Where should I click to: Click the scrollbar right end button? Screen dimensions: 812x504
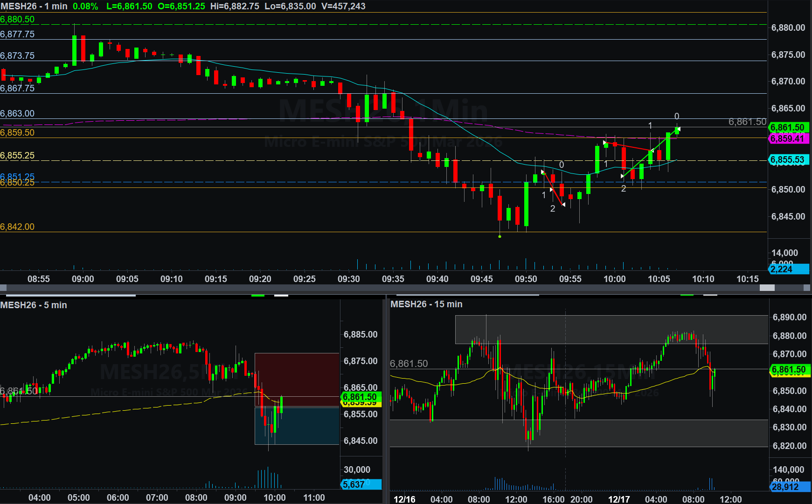coord(807,288)
